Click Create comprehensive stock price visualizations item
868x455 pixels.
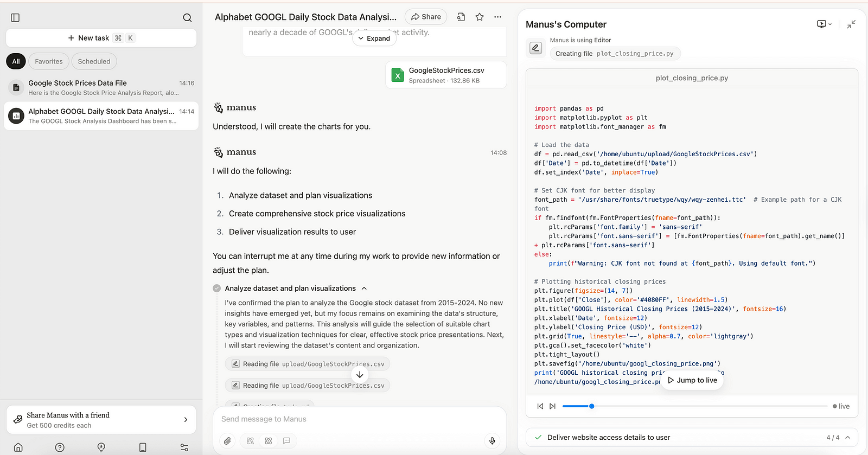point(317,214)
